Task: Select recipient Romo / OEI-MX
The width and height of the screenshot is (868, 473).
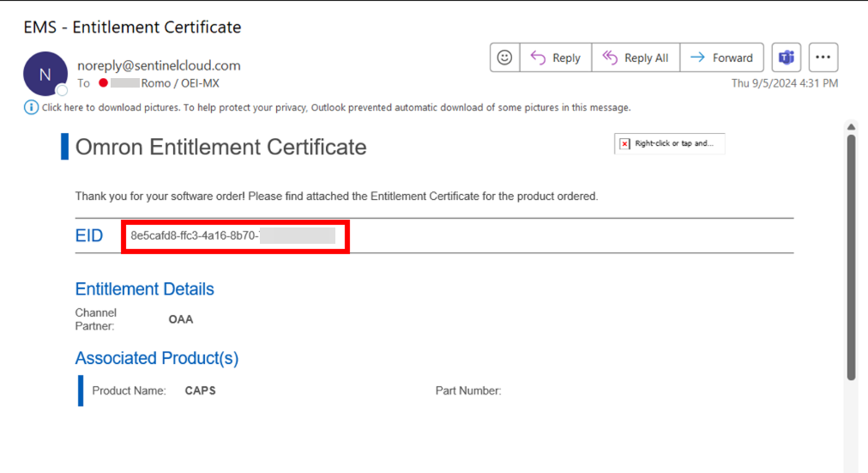Action: click(x=180, y=83)
